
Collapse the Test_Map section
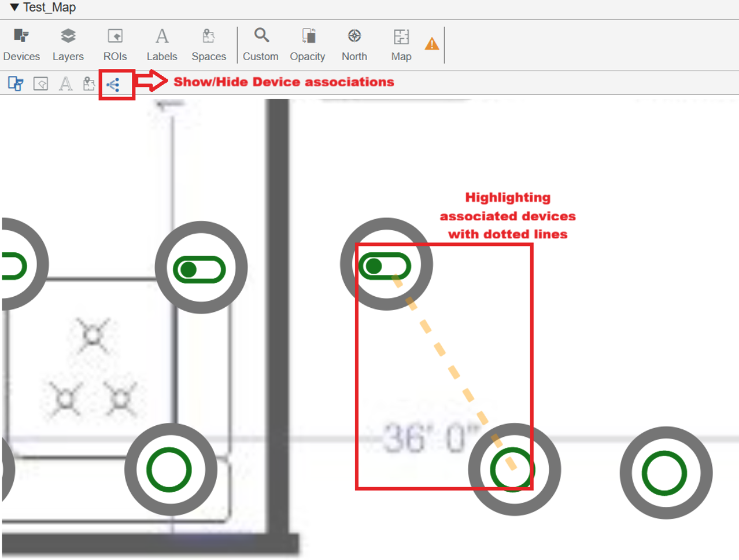[14, 8]
